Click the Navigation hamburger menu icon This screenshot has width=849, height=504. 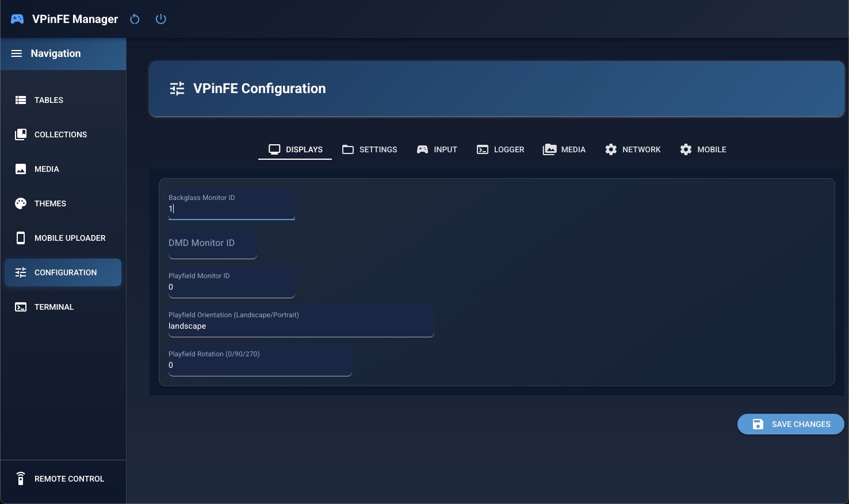16,53
